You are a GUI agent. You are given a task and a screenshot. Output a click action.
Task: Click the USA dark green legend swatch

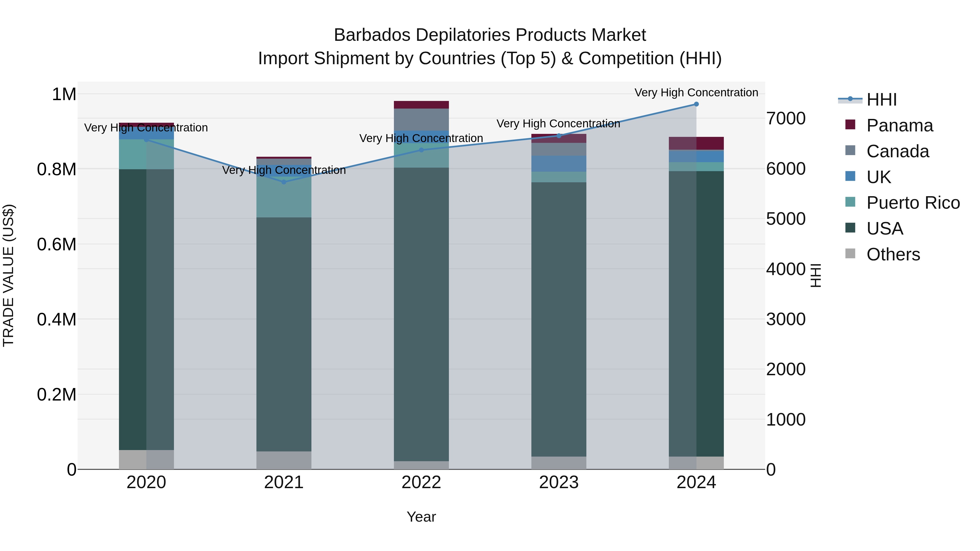(x=850, y=228)
